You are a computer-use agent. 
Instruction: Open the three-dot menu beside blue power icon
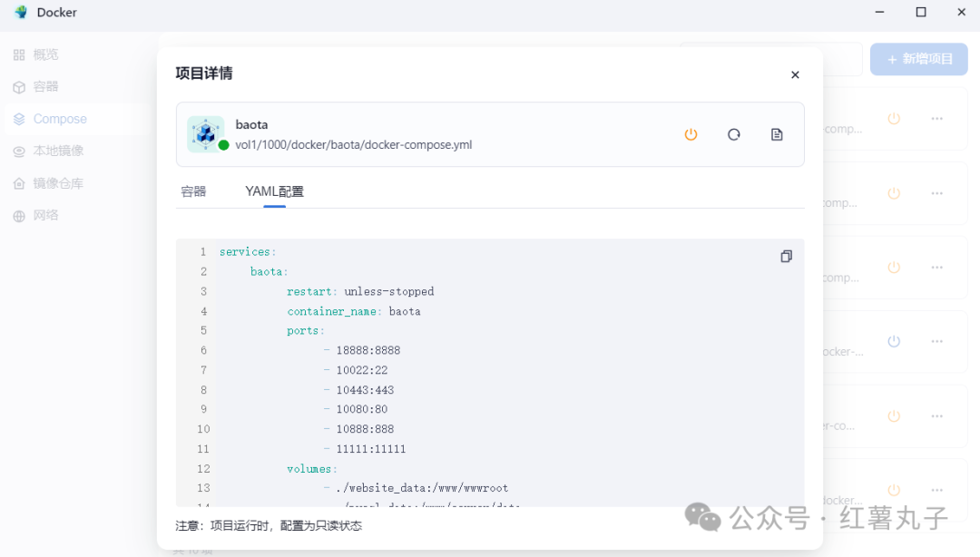937,341
